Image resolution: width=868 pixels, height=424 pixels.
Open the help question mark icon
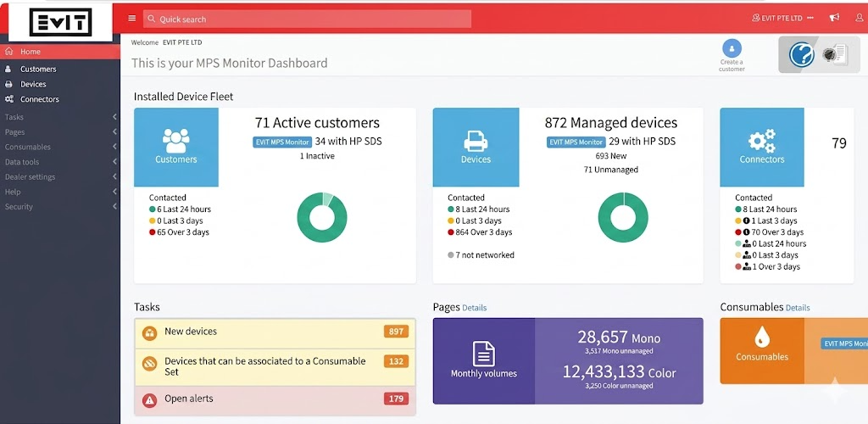point(802,55)
